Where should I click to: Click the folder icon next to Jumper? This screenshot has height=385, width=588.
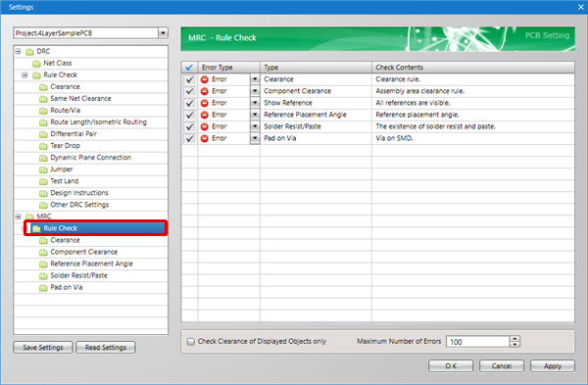(x=43, y=169)
